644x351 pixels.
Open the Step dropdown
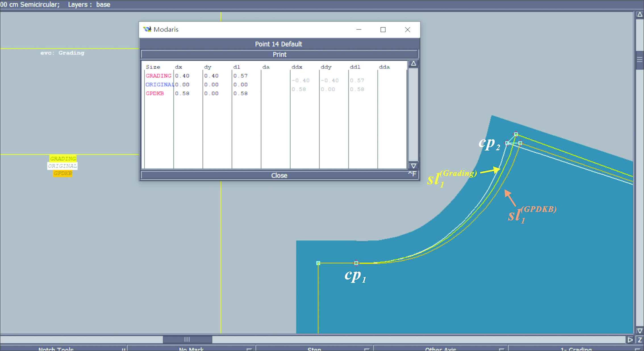pos(314,349)
